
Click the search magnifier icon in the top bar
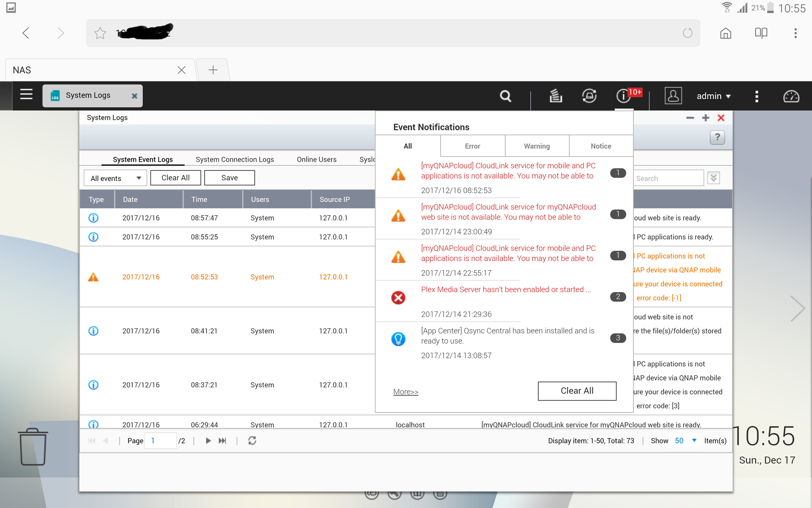(505, 96)
